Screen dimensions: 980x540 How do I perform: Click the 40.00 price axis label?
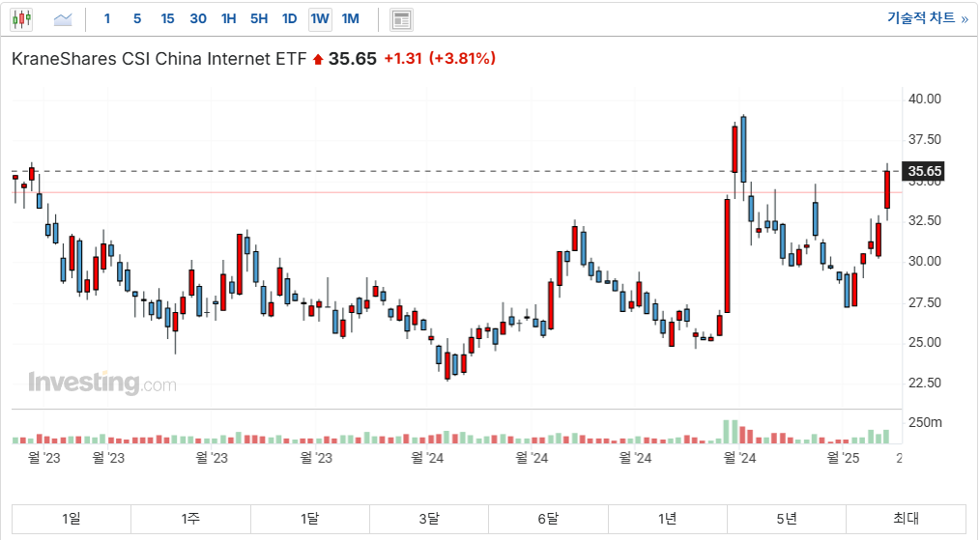point(924,99)
